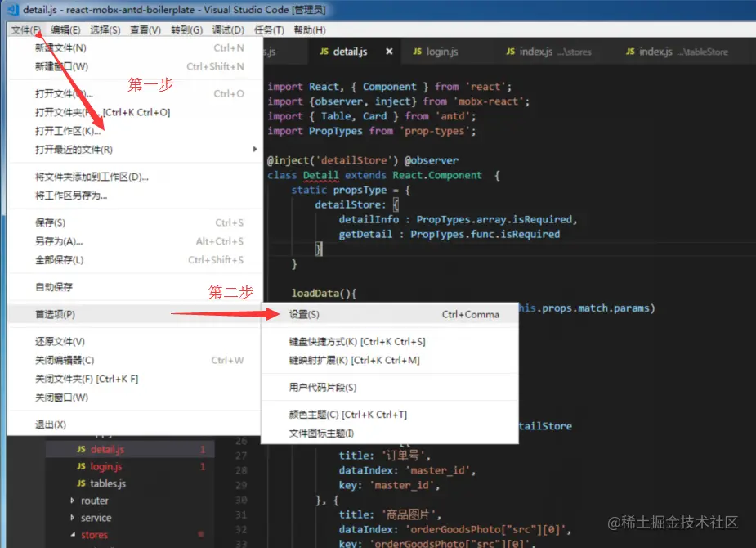
Task: Open the 文件(F) menu
Action: 26,30
